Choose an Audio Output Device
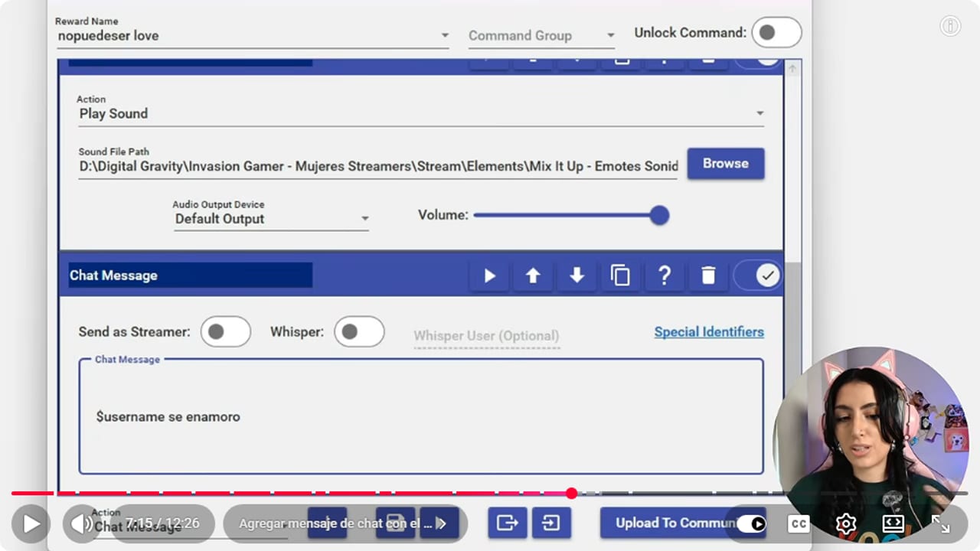The height and width of the screenshot is (551, 980). [x=271, y=219]
